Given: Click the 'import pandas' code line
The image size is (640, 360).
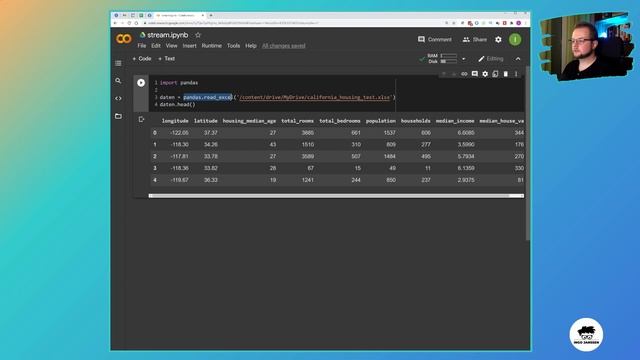Looking at the screenshot, I should tap(179, 83).
